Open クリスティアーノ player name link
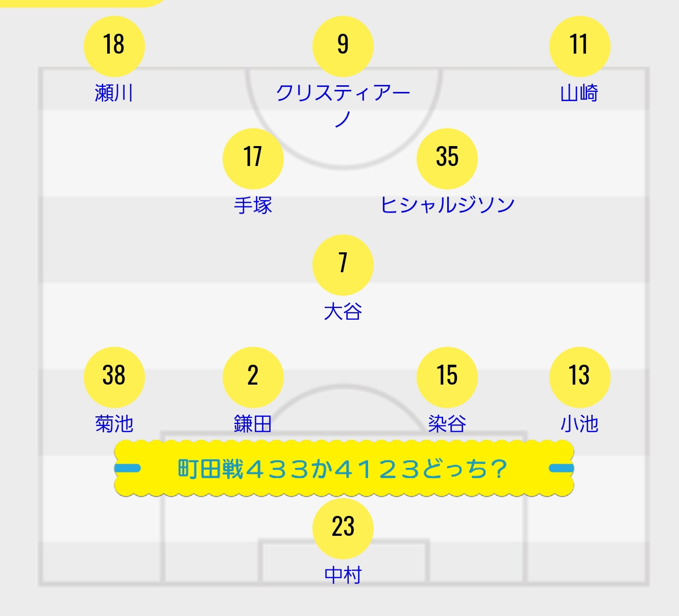Screen dimensions: 679x616 (x=343, y=106)
